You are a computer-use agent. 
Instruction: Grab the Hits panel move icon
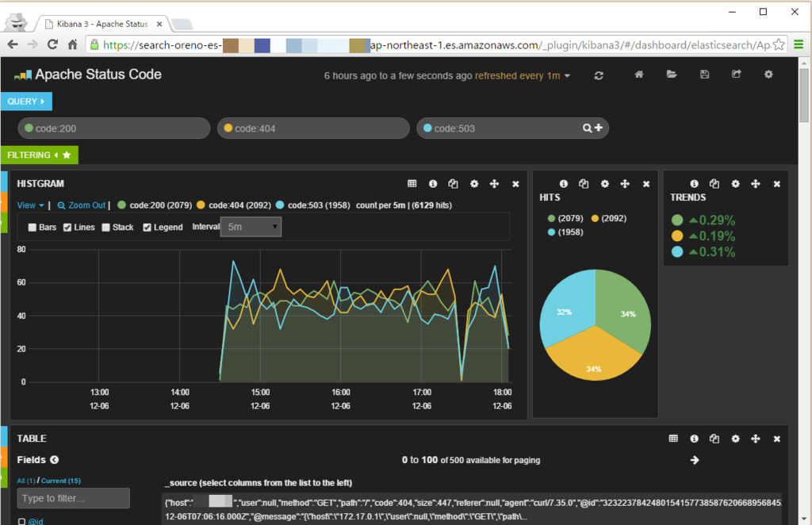point(625,184)
